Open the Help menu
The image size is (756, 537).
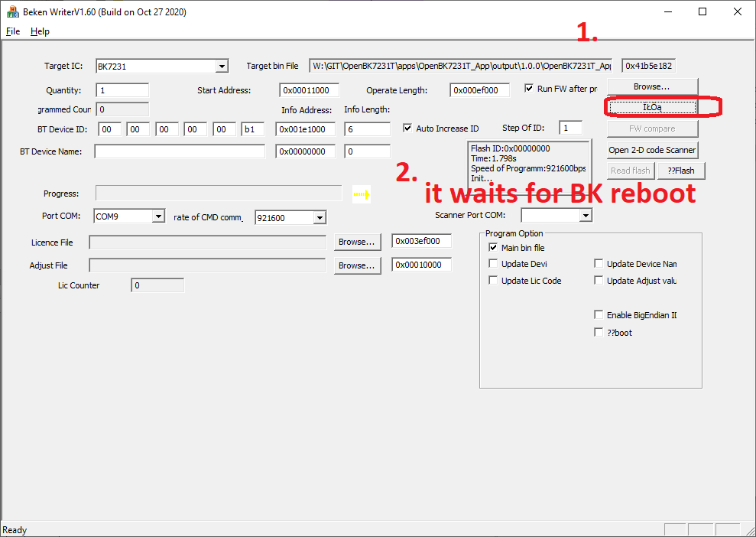pyautogui.click(x=40, y=31)
